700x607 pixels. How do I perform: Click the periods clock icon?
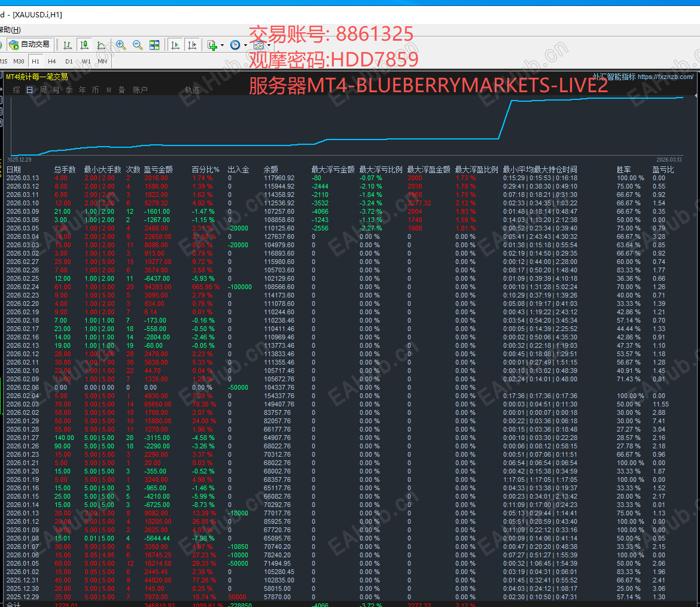pyautogui.click(x=235, y=45)
